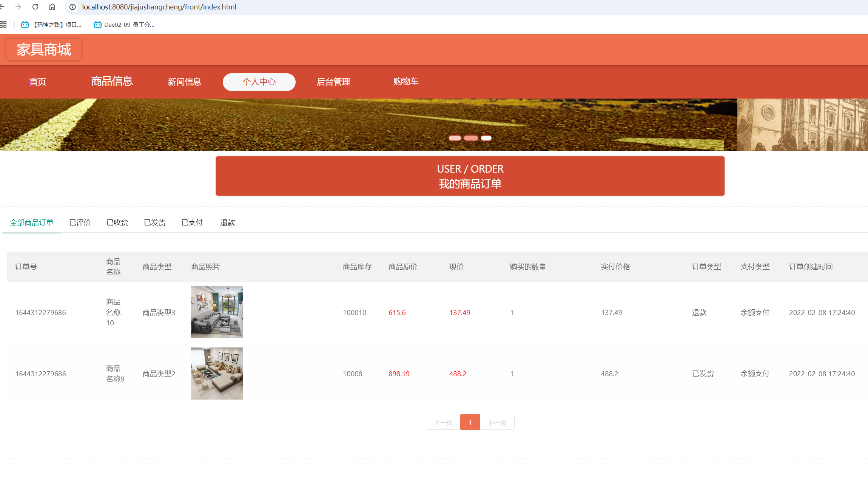Switch to the 退款 tab
The width and height of the screenshot is (868, 494).
click(x=228, y=222)
